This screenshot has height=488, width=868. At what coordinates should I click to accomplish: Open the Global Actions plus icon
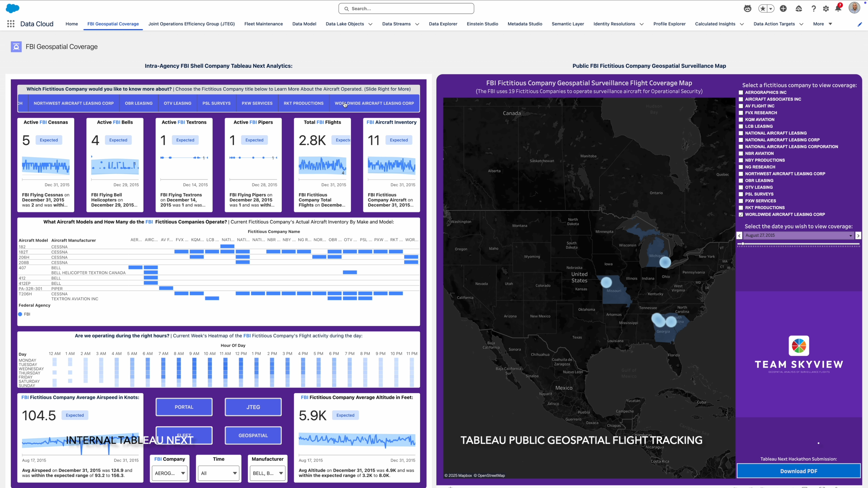pyautogui.click(x=783, y=9)
